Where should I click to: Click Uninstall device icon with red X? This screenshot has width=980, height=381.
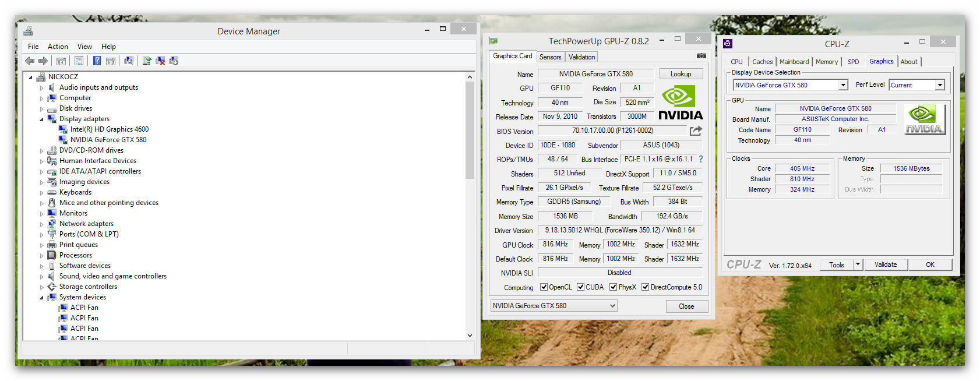coord(160,61)
